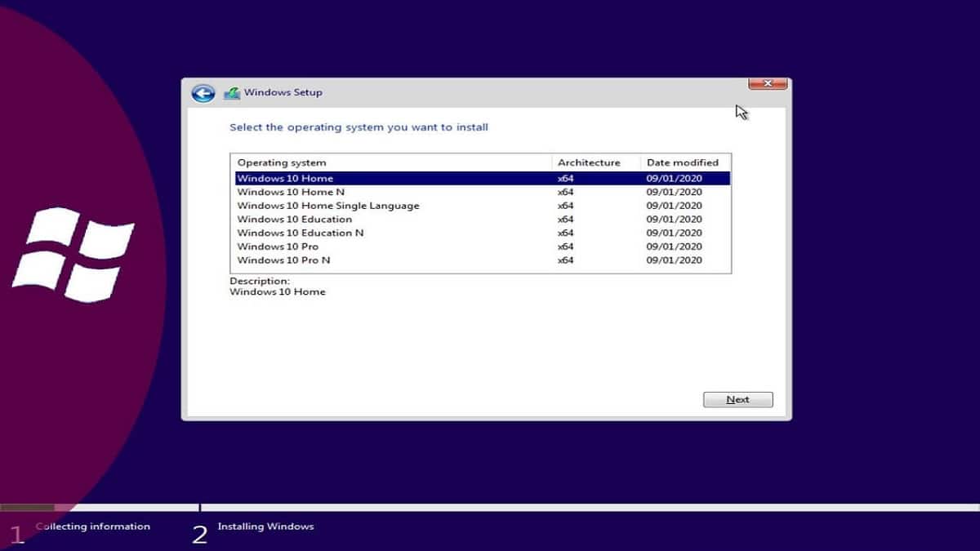
Task: Click the Installing Windows step label
Action: click(265, 527)
